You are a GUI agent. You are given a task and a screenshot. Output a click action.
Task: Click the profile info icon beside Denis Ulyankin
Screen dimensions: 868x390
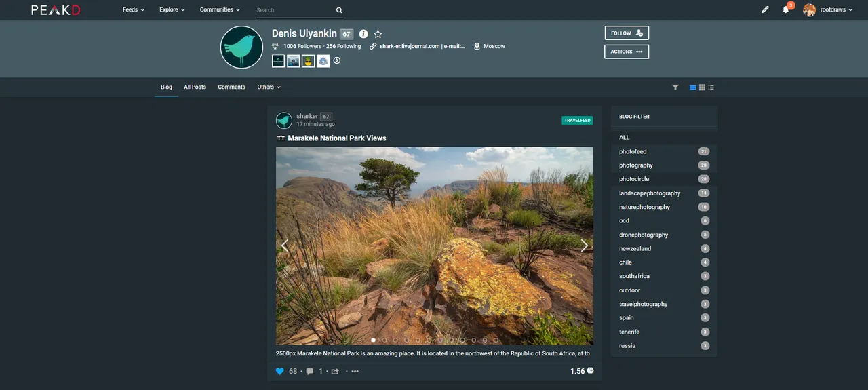tap(363, 34)
